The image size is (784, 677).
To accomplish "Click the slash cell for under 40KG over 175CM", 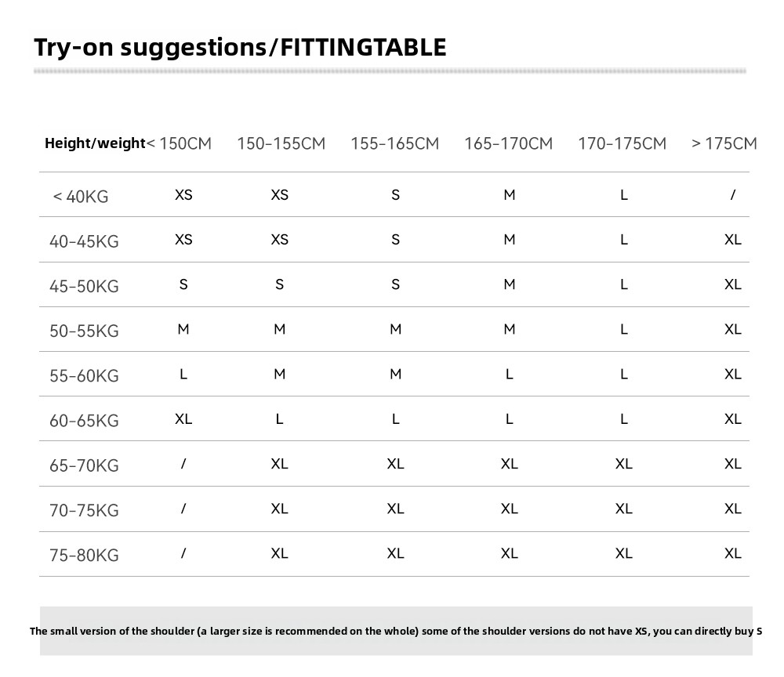I will tap(732, 195).
